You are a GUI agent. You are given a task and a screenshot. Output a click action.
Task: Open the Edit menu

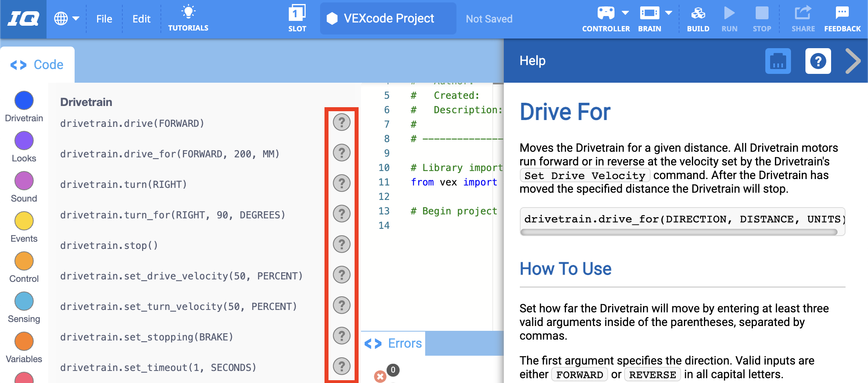coord(141,18)
